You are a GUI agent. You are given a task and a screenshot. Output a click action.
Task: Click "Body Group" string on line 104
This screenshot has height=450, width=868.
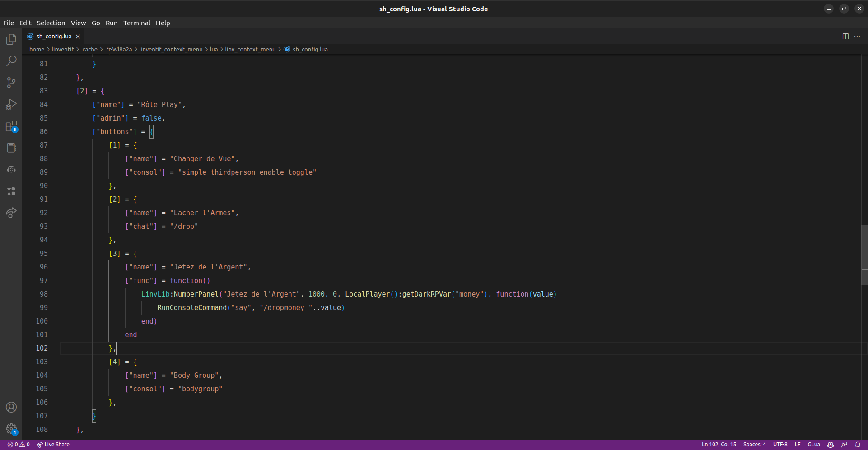point(194,376)
